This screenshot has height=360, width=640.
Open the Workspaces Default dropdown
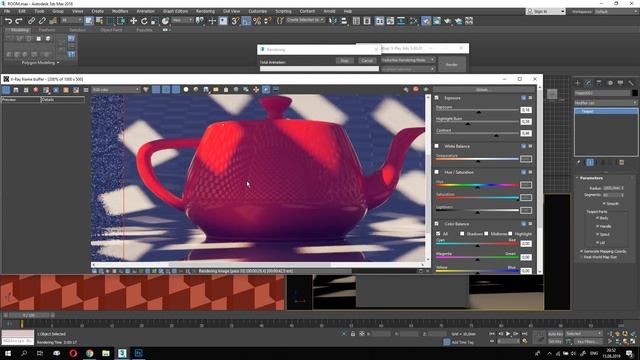tap(616, 11)
